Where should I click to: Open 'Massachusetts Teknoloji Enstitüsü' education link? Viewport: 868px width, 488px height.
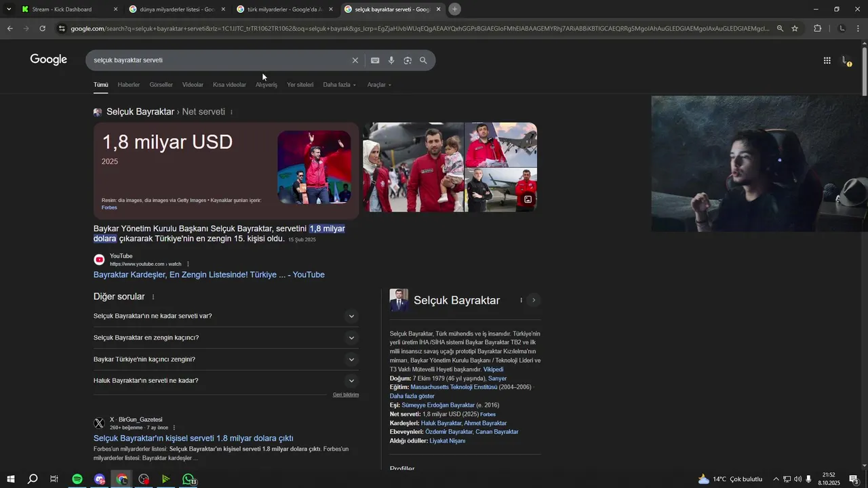pos(454,387)
